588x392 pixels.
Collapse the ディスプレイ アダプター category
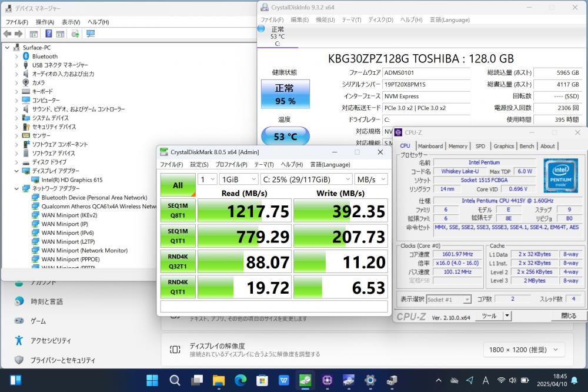[x=16, y=171]
